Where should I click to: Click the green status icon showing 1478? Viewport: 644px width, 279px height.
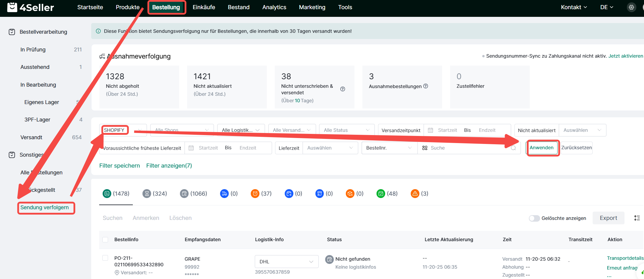[107, 194]
